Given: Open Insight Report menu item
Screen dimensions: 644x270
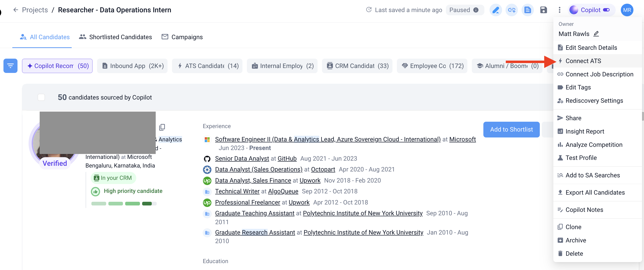Looking at the screenshot, I should 597,131.
